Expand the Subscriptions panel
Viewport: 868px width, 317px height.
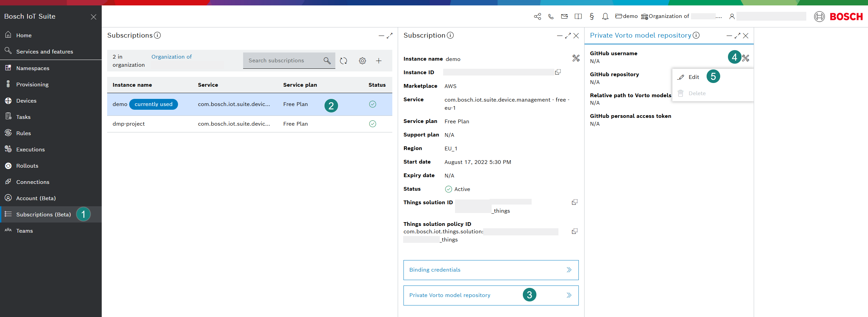[x=390, y=36]
